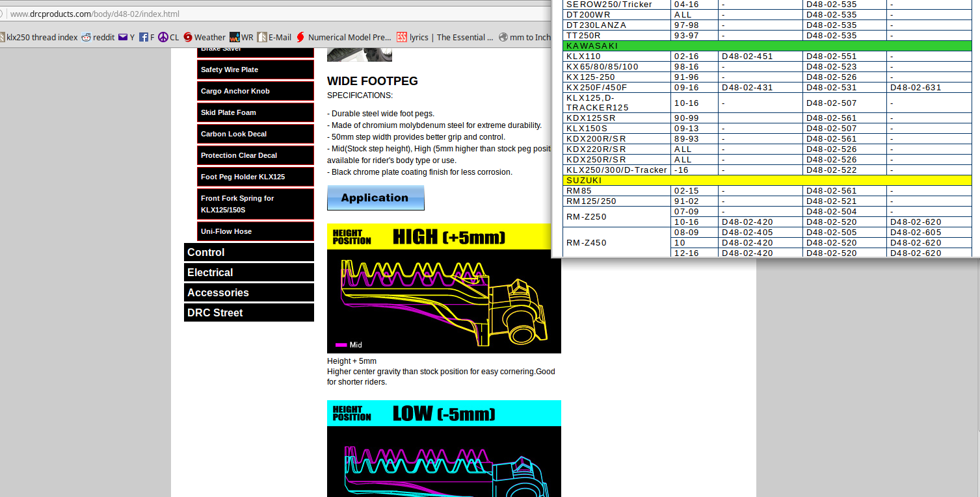Select Uni-Flow Hose sidebar item
This screenshot has height=497, width=980.
256,231
